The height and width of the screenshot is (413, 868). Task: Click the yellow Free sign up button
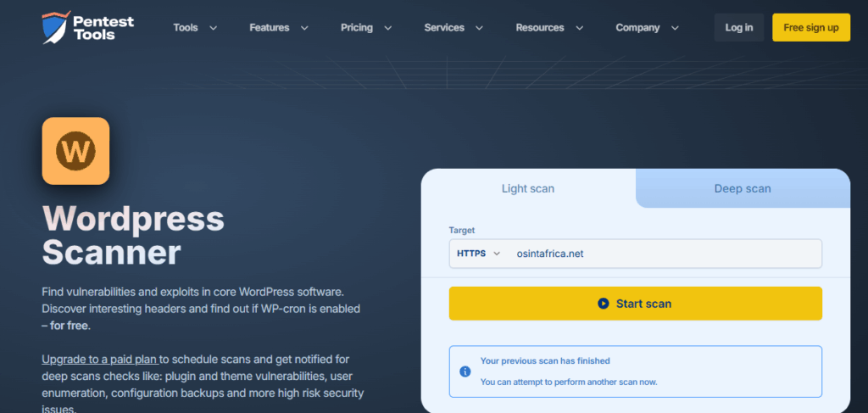click(810, 28)
